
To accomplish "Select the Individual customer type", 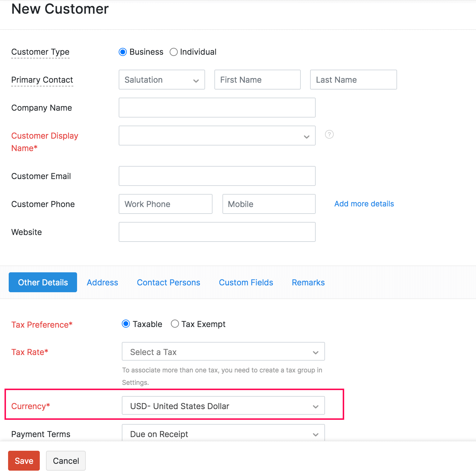I will [x=174, y=52].
